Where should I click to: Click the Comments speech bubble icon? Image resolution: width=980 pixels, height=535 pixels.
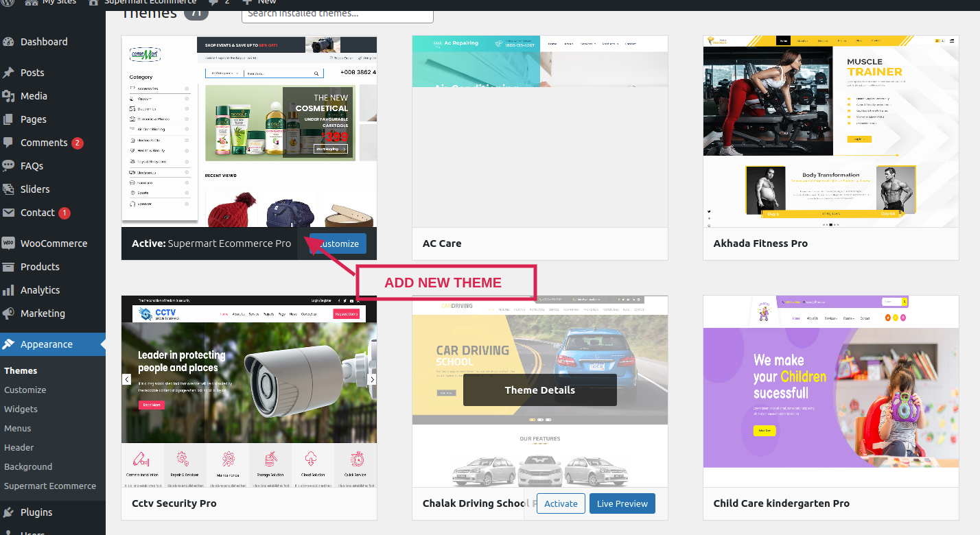click(8, 143)
